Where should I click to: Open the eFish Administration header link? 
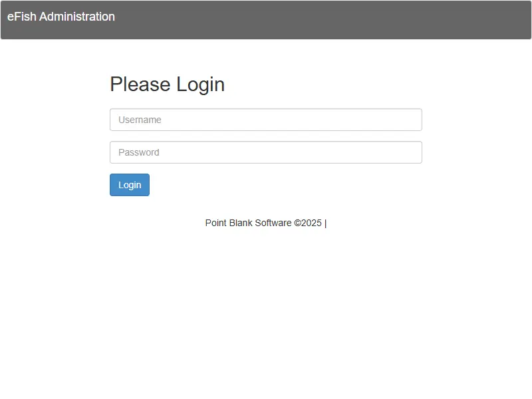[61, 17]
